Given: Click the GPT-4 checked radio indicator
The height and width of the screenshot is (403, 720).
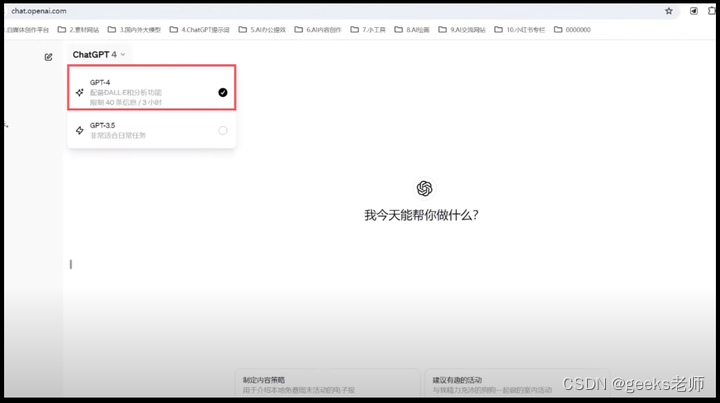Looking at the screenshot, I should (223, 93).
